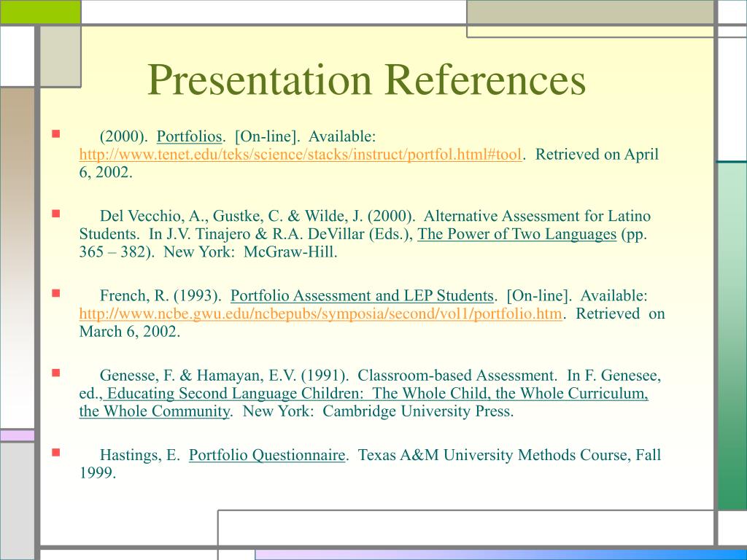Click the underlined title 'Portfolios'

[189, 136]
